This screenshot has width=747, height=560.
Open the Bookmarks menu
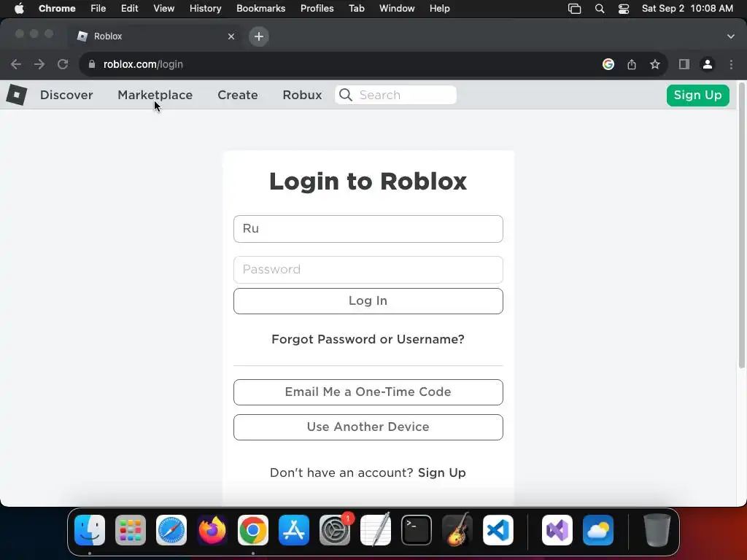click(x=261, y=9)
